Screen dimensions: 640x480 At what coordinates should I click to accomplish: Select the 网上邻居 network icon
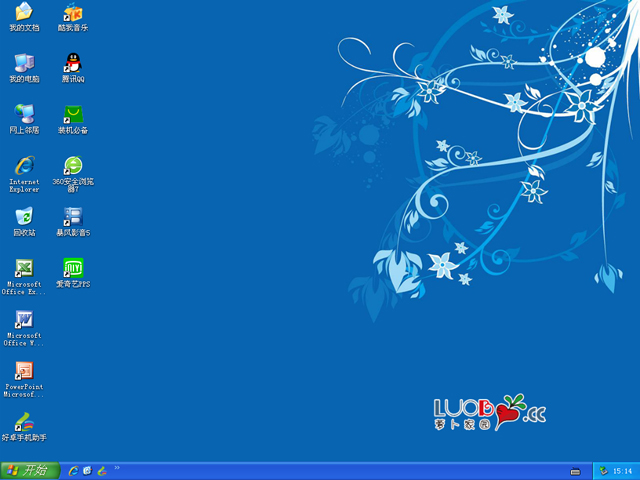coord(24,119)
